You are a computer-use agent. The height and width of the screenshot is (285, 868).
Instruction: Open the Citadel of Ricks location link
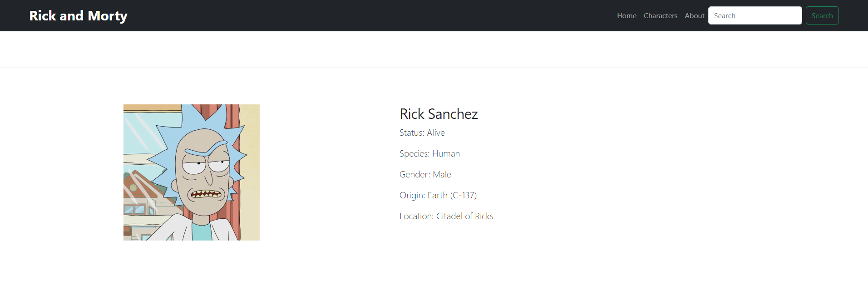[464, 216]
